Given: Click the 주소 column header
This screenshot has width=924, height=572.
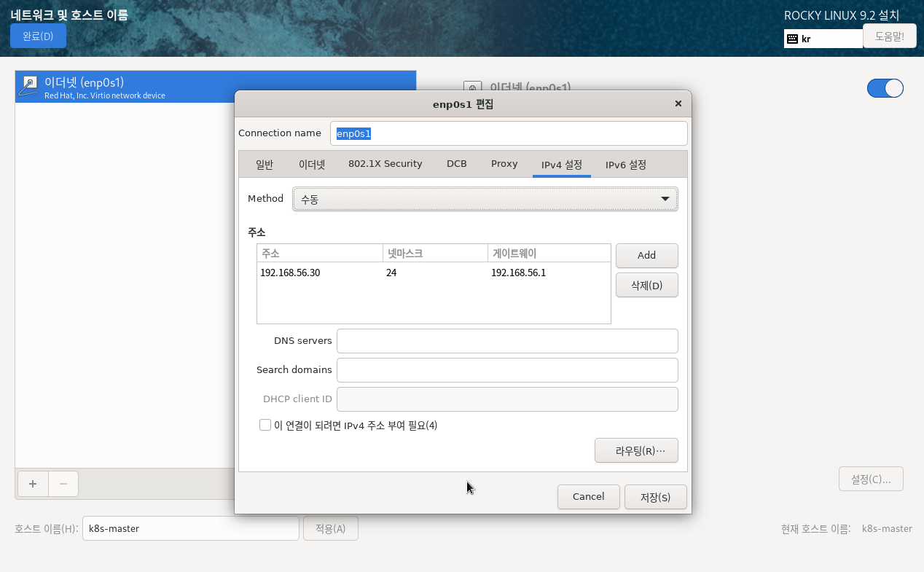Looking at the screenshot, I should pyautogui.click(x=320, y=254).
